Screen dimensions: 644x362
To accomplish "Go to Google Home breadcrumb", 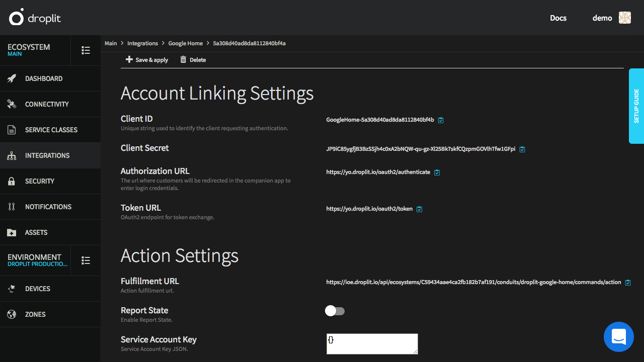I will [x=186, y=43].
